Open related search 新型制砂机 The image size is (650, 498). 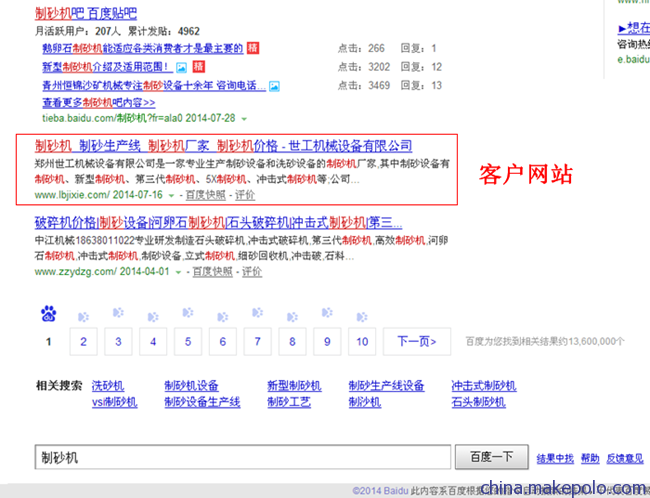pyautogui.click(x=294, y=386)
